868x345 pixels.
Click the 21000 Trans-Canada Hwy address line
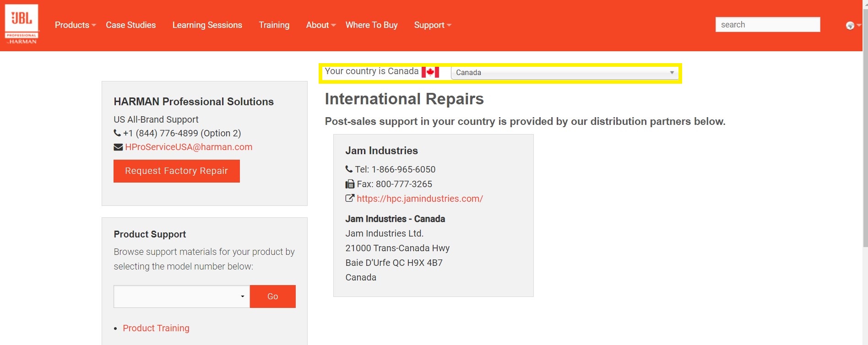click(397, 248)
